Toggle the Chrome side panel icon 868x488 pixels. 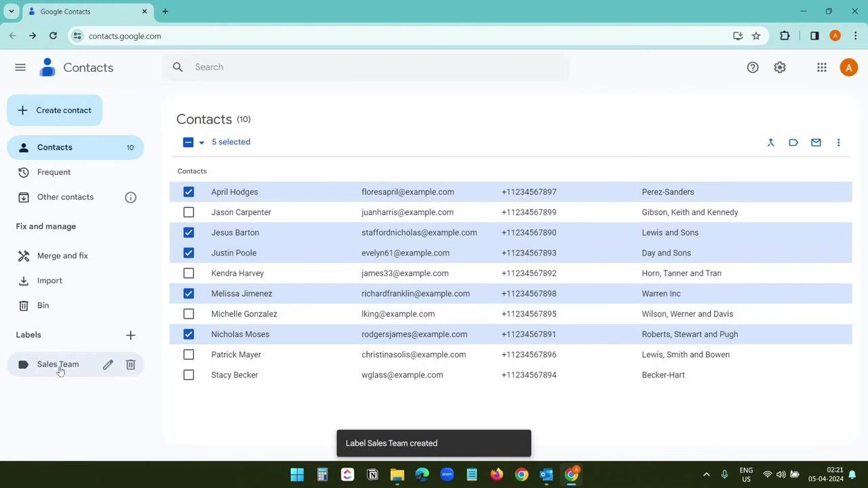point(814,36)
